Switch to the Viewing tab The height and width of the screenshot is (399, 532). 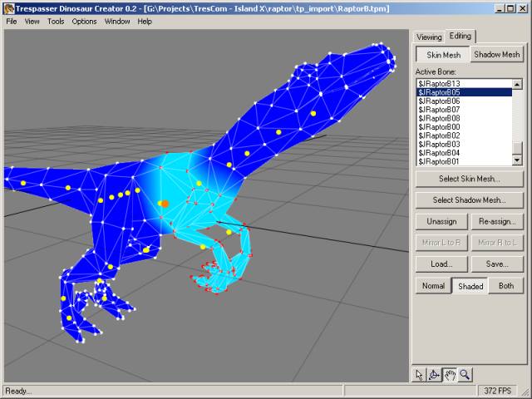pos(429,37)
